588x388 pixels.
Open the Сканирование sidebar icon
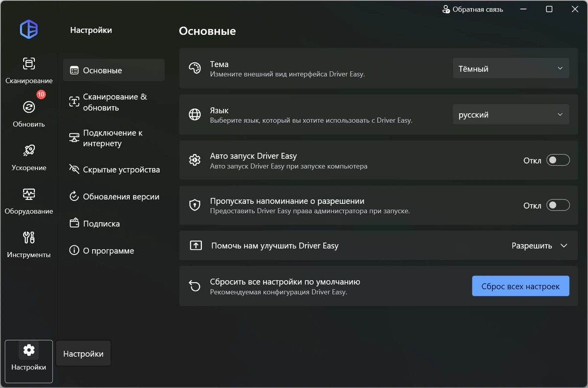29,64
